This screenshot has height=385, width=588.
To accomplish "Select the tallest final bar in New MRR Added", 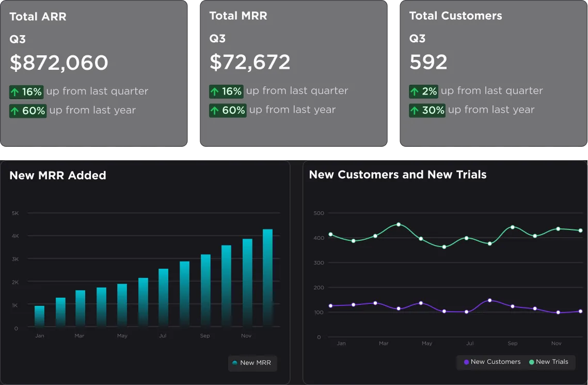I will (x=268, y=278).
